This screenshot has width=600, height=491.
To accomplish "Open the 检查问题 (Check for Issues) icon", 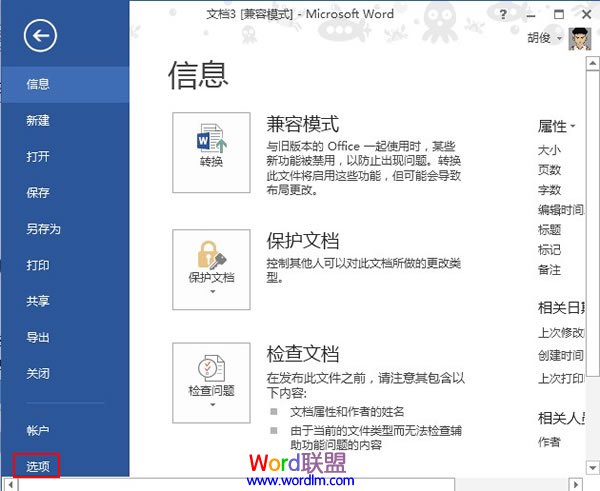I will (x=211, y=381).
